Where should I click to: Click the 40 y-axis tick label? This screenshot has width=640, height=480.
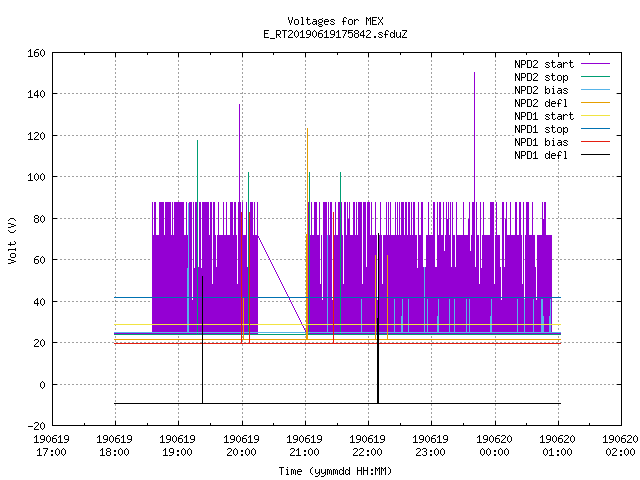pyautogui.click(x=39, y=302)
